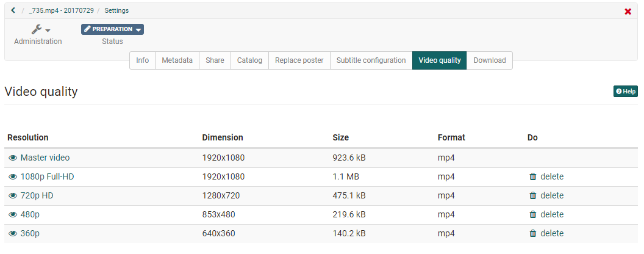Open the Help button
The image size is (644, 254).
625,92
